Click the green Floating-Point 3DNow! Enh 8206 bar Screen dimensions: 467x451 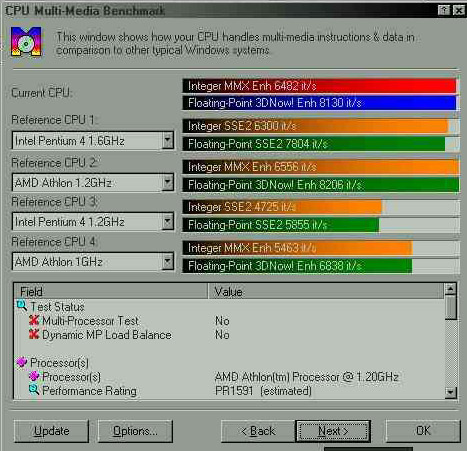click(321, 184)
